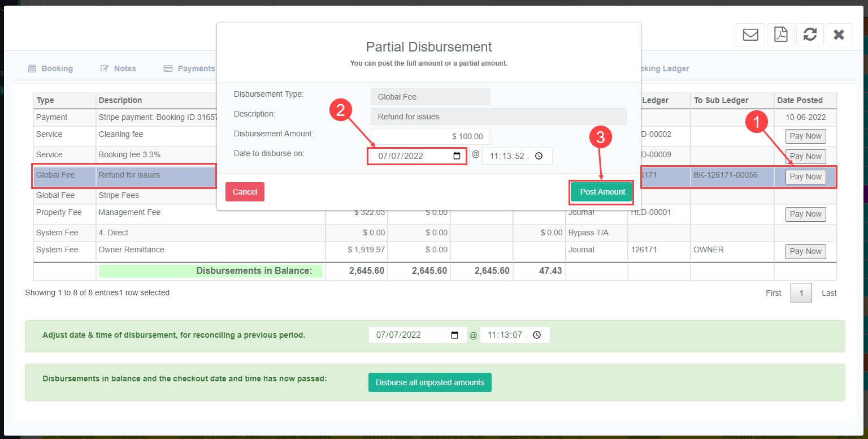Open calendar picker in Date to disburse on
This screenshot has width=868, height=439.
[x=457, y=156]
